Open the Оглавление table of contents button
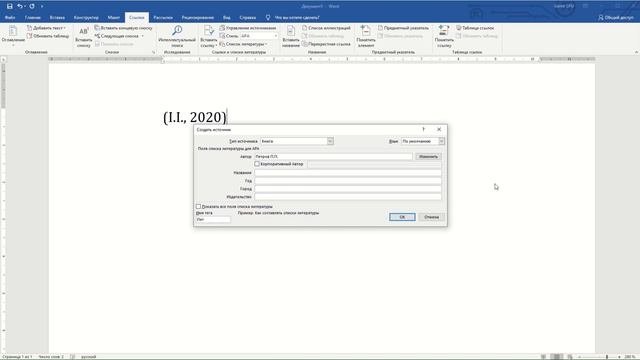 click(x=13, y=35)
